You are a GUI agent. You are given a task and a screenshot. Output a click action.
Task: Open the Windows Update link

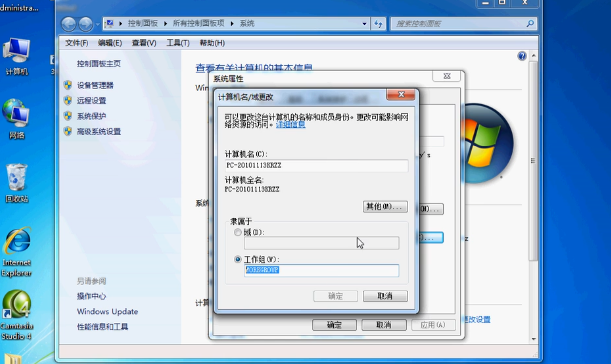coord(107,312)
